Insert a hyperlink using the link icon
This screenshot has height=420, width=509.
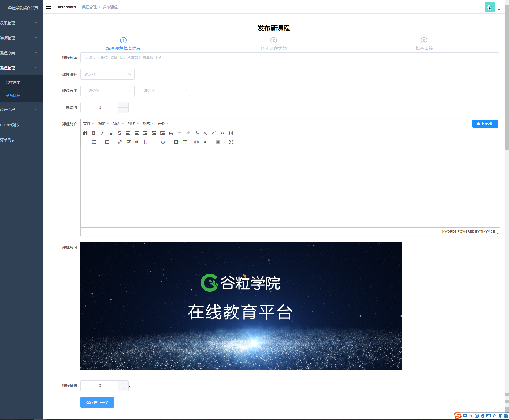(120, 142)
